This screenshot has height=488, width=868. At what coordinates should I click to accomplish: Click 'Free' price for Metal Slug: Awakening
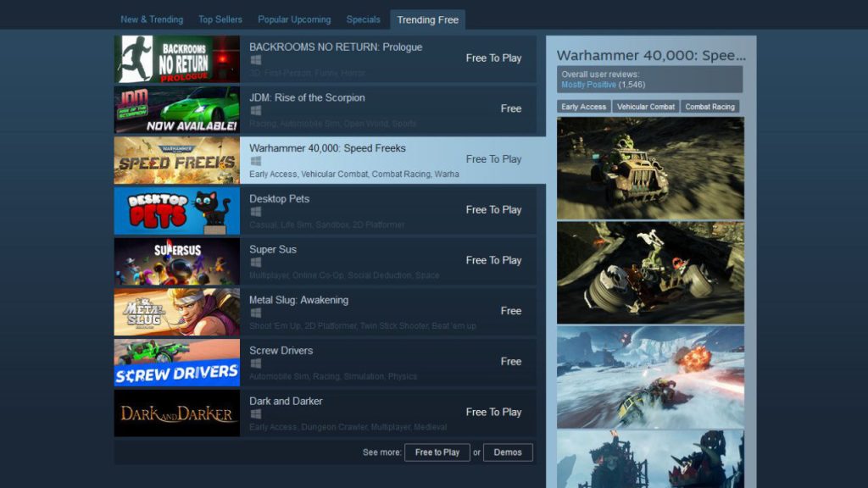tap(510, 311)
